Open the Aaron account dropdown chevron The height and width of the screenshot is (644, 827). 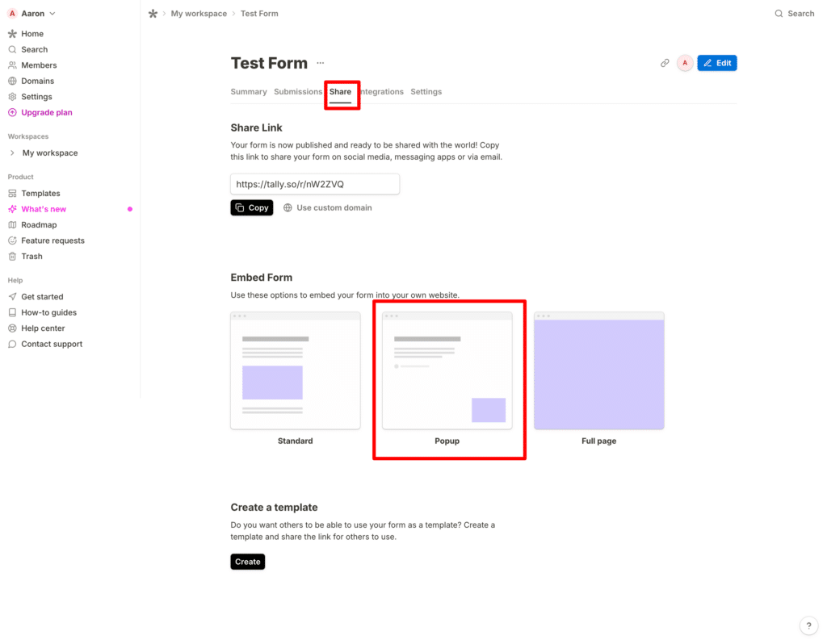coord(52,14)
